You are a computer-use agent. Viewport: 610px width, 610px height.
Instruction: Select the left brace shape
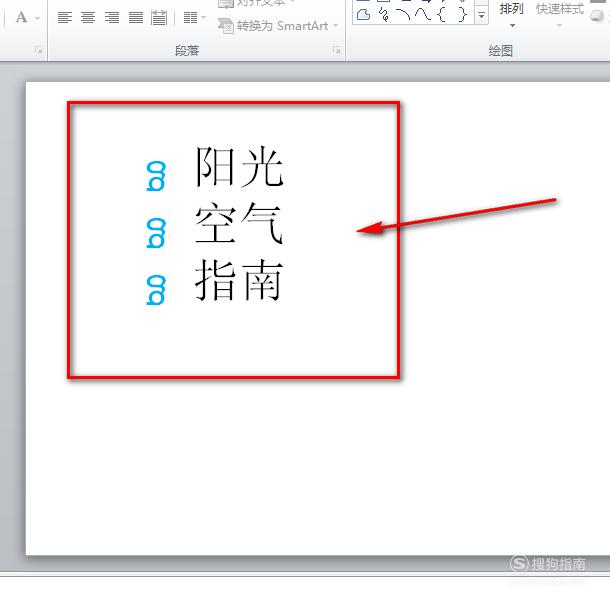[441, 15]
